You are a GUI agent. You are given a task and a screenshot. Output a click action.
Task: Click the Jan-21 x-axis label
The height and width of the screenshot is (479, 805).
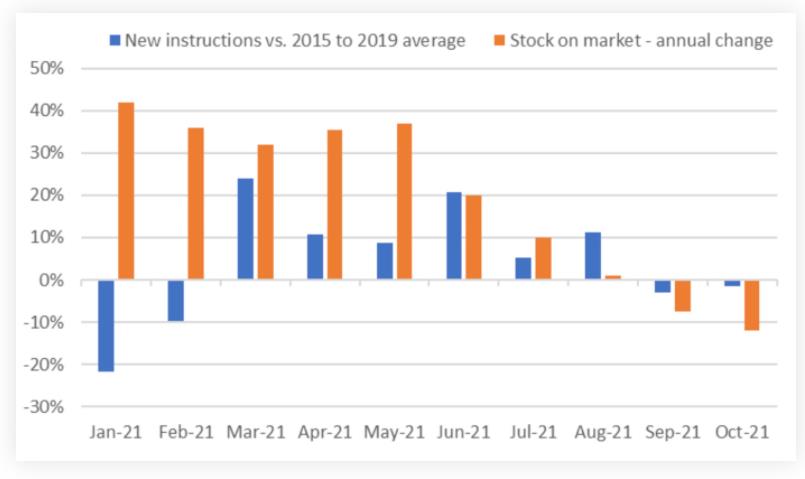[x=116, y=432]
